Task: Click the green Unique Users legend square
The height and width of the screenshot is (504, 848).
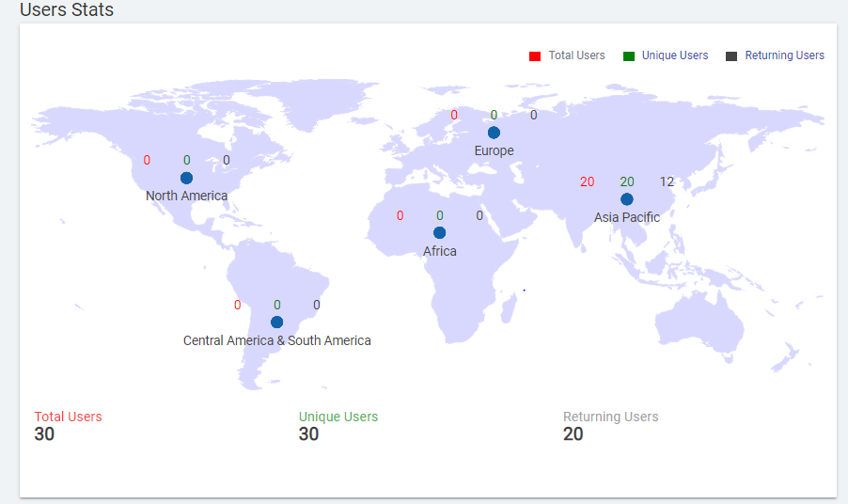Action: (x=629, y=56)
